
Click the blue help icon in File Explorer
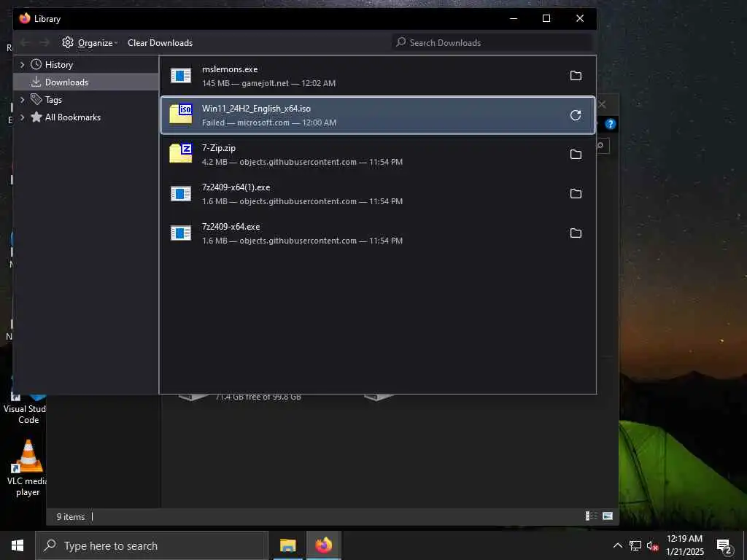611,124
